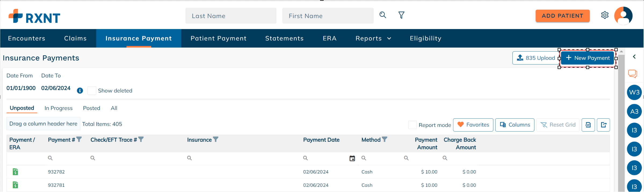Go to the Patient Payment menu
Viewport: 644px width, 192px height.
click(x=218, y=38)
